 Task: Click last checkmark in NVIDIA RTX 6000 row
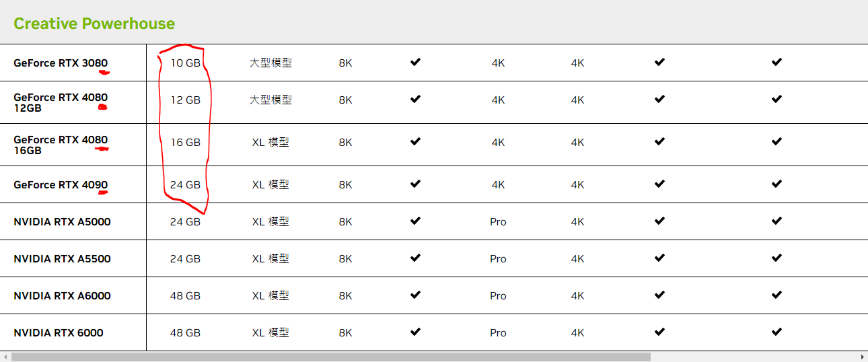click(x=776, y=332)
